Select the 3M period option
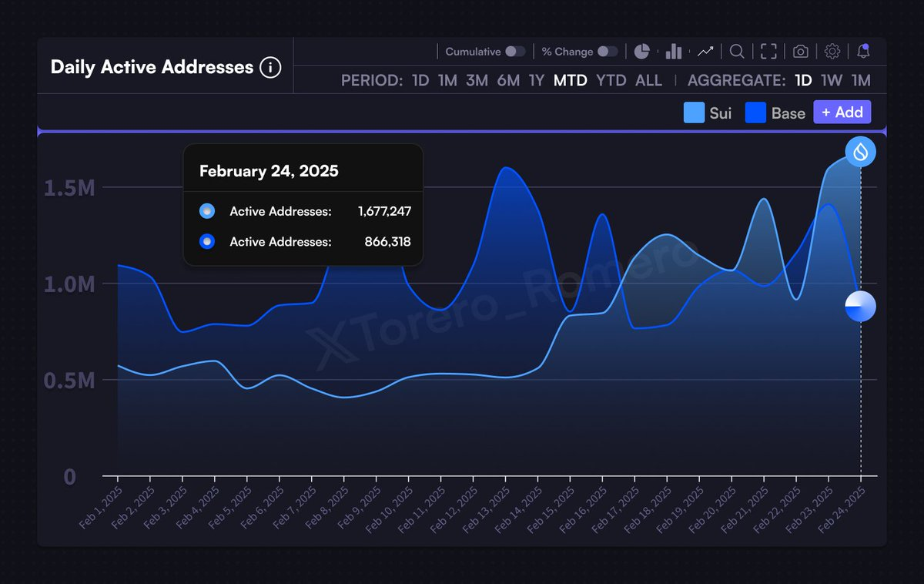Image resolution: width=924 pixels, height=584 pixels. click(x=477, y=81)
